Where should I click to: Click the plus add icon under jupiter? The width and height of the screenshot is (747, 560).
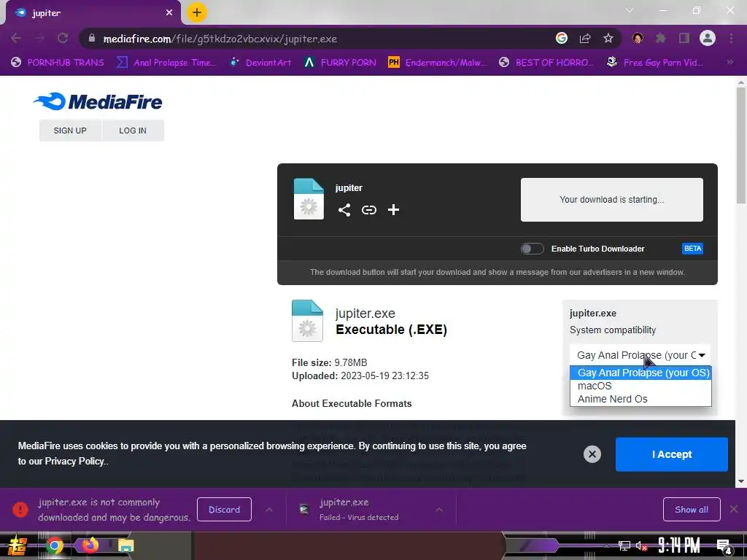pos(393,210)
